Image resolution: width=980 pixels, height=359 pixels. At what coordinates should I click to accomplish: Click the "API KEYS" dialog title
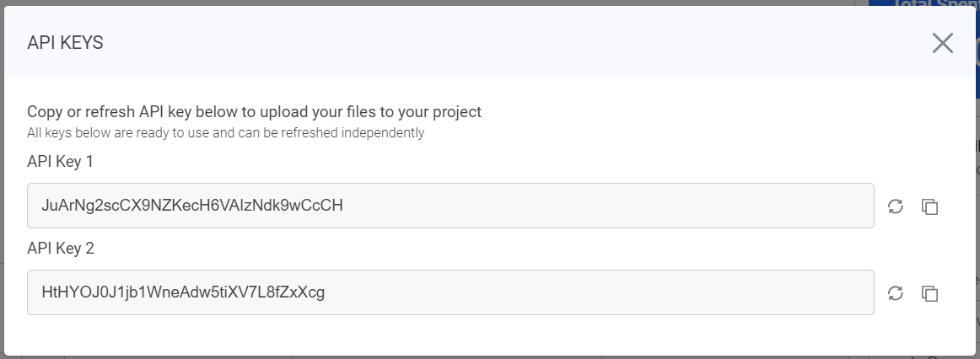(65, 43)
